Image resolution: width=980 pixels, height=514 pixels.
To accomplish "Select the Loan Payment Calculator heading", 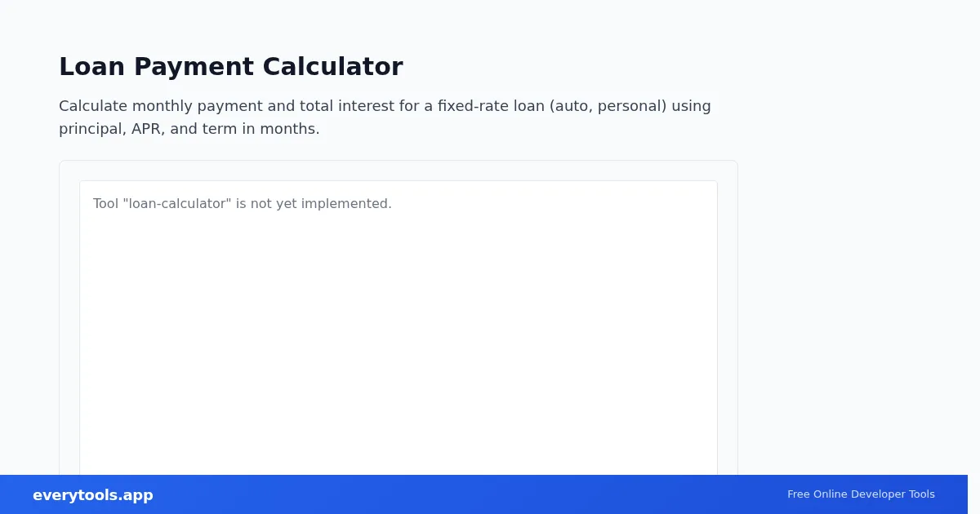I will (231, 67).
